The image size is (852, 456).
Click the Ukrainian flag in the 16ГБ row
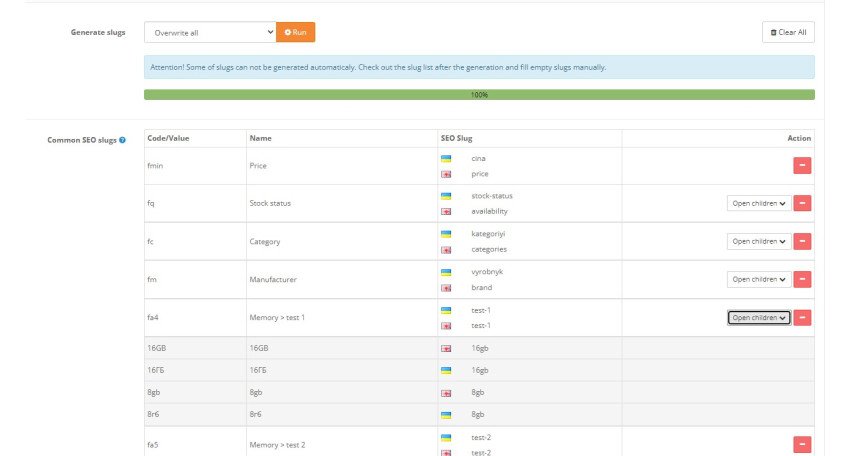446,370
